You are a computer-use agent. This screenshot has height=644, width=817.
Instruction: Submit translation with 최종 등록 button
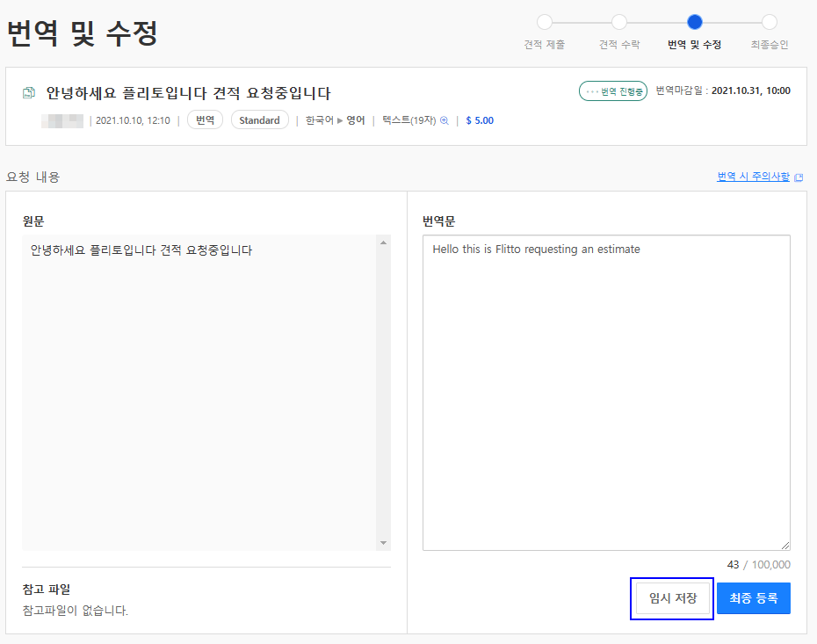click(x=754, y=598)
